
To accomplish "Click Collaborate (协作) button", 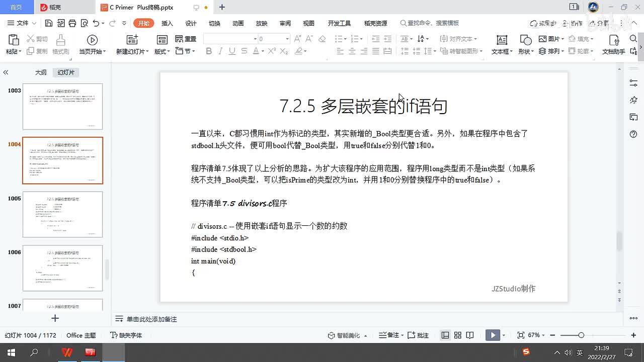I will click(x=573, y=23).
